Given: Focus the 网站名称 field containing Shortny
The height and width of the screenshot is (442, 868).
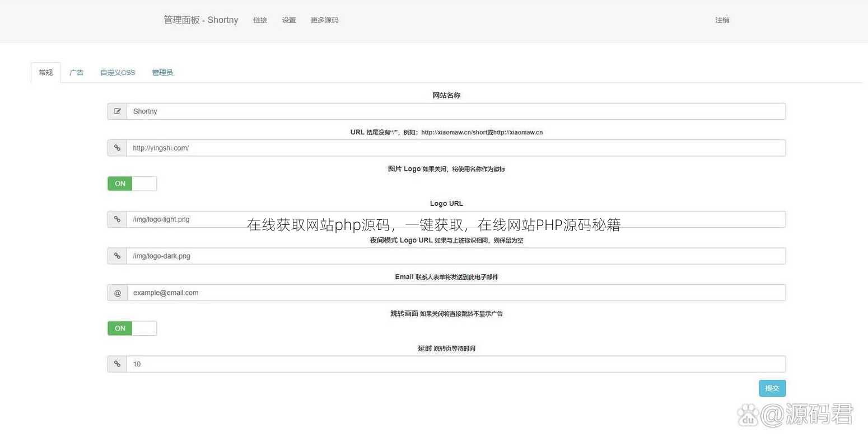Looking at the screenshot, I should pyautogui.click(x=456, y=111).
